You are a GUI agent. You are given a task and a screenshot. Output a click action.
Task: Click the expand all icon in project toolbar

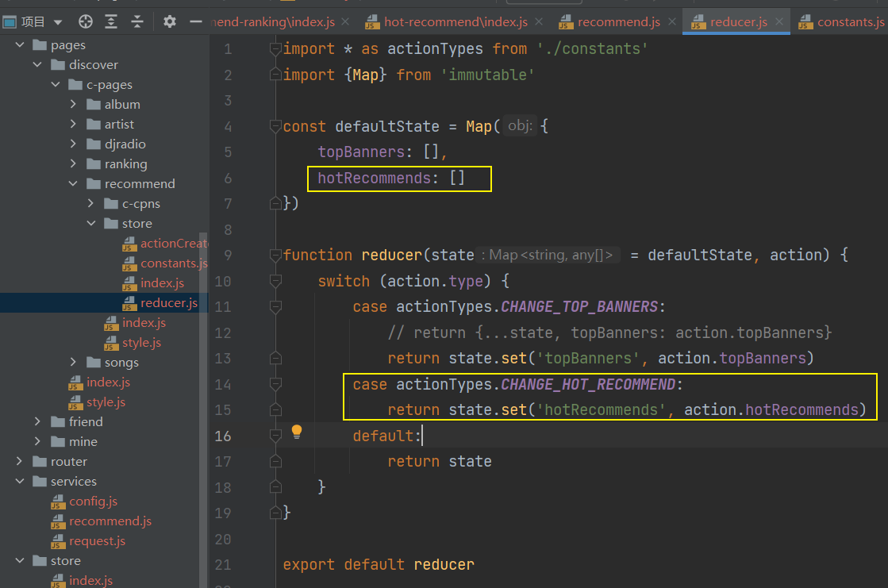click(x=111, y=21)
